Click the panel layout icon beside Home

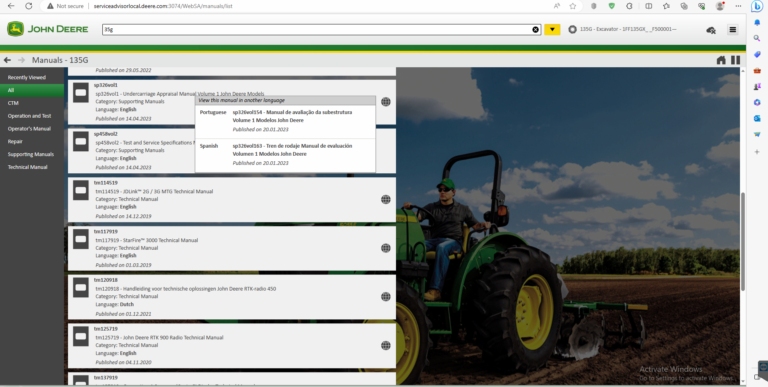coord(735,60)
